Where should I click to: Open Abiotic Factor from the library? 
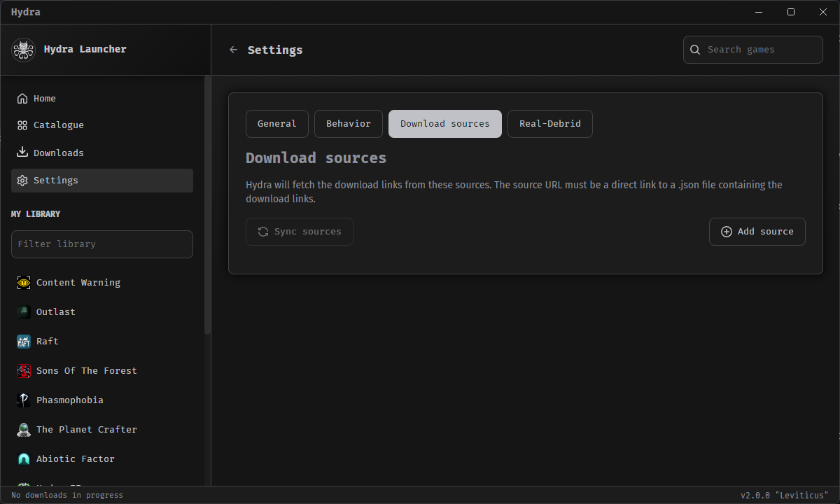coord(76,458)
